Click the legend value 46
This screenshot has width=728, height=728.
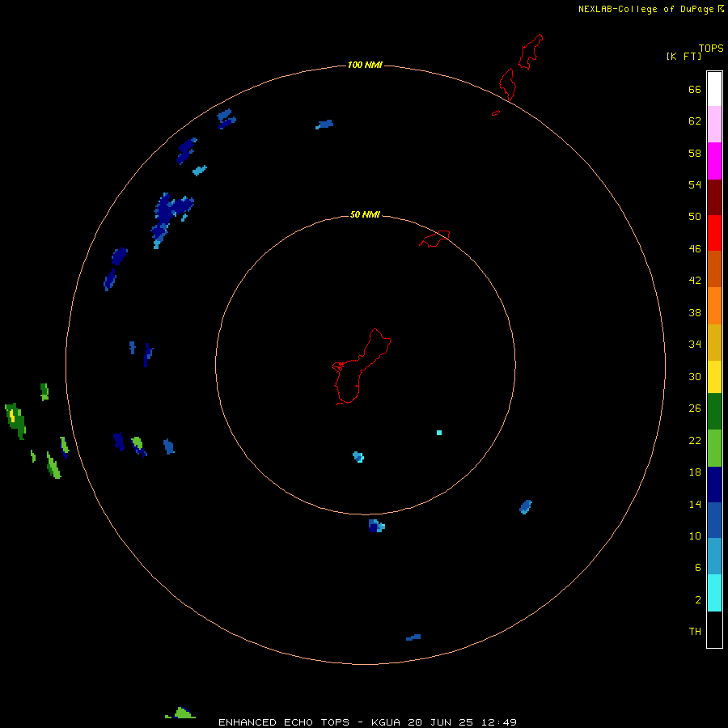[x=695, y=249]
